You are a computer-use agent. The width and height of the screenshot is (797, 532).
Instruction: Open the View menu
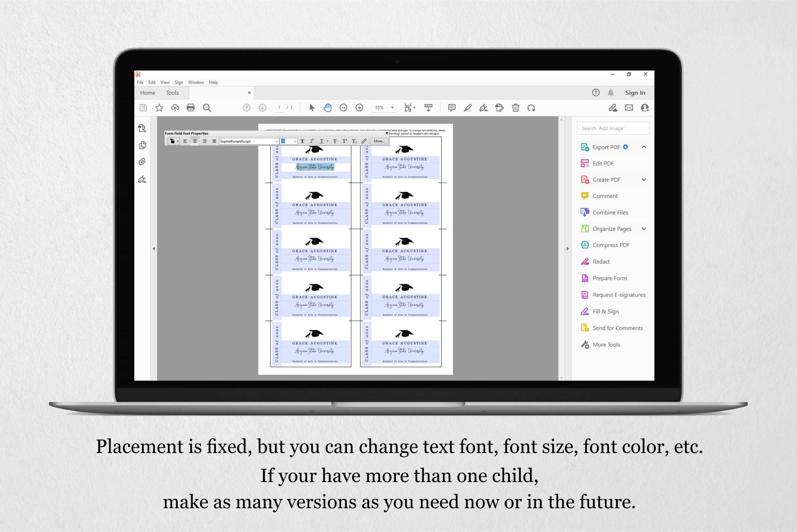tap(165, 82)
